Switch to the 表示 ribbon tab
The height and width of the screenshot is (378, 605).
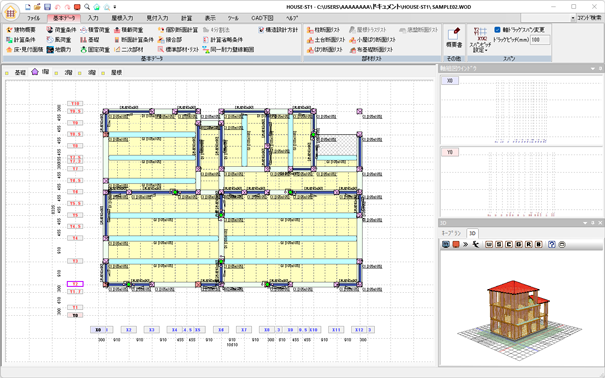coord(210,18)
